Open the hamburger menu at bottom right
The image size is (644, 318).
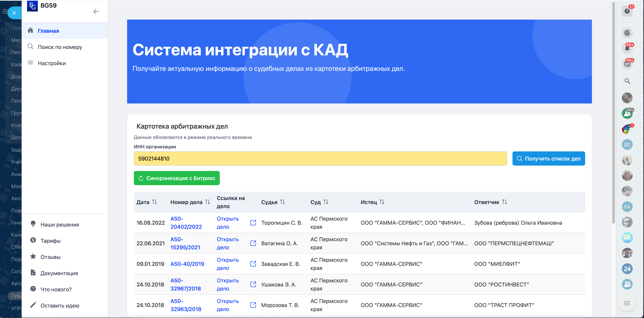click(627, 303)
